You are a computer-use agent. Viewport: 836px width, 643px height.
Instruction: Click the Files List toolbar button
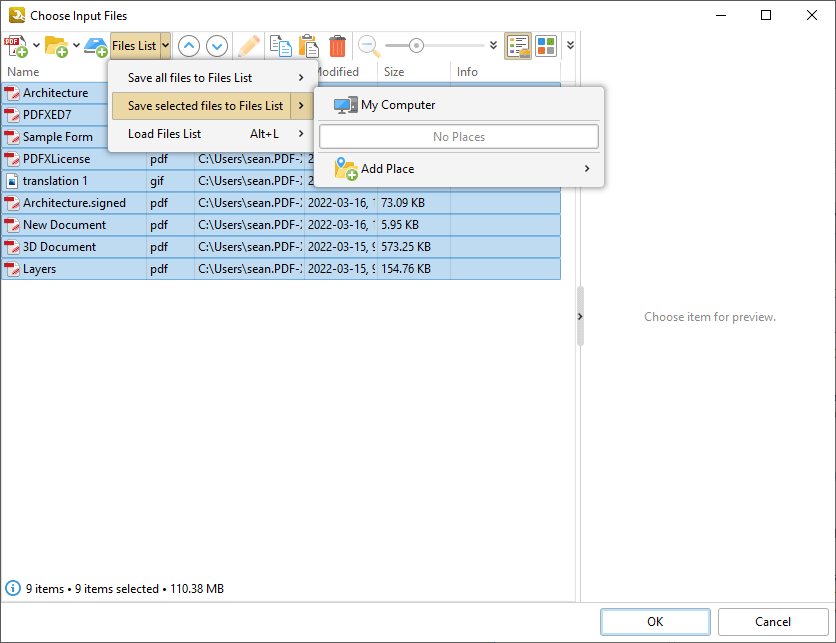coord(135,46)
